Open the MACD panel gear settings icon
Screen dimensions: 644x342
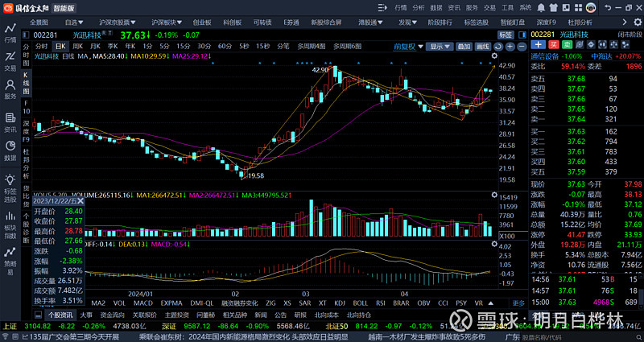click(494, 244)
